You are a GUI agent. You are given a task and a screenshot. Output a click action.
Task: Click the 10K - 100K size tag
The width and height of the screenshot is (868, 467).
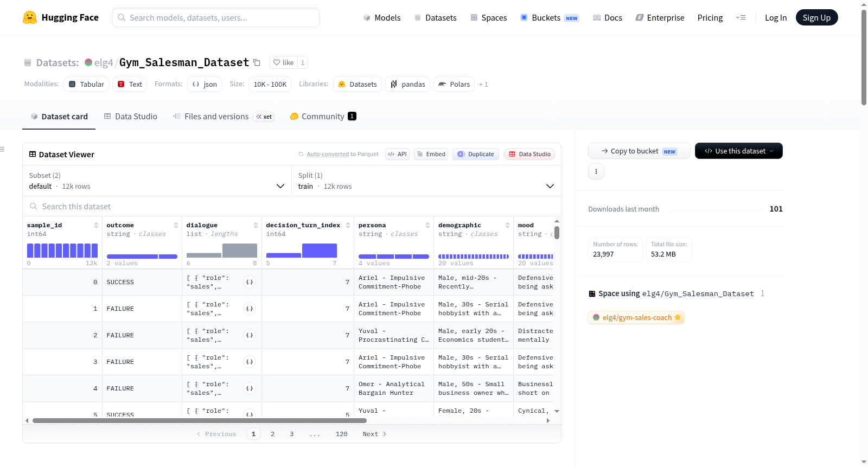click(270, 84)
